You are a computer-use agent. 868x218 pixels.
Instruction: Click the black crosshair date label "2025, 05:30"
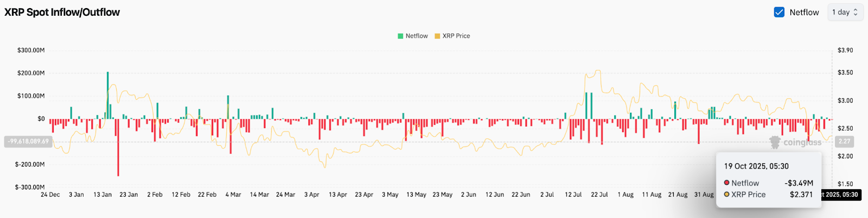[840, 195]
